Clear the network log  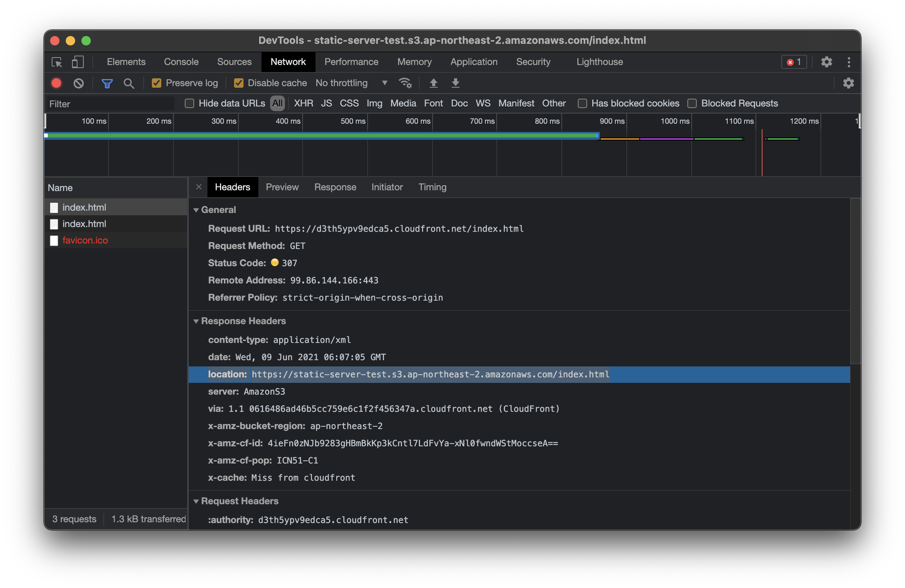(x=79, y=83)
